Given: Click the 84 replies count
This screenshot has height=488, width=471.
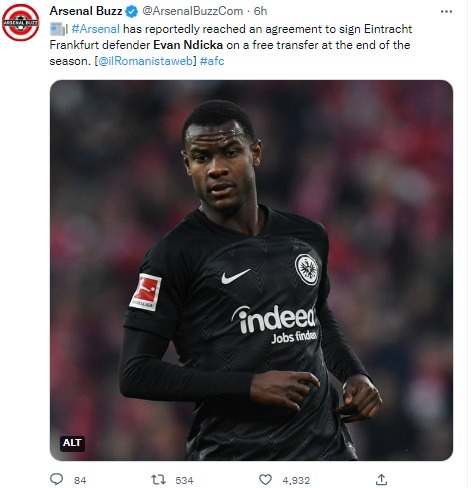Looking at the screenshot, I should click(80, 480).
